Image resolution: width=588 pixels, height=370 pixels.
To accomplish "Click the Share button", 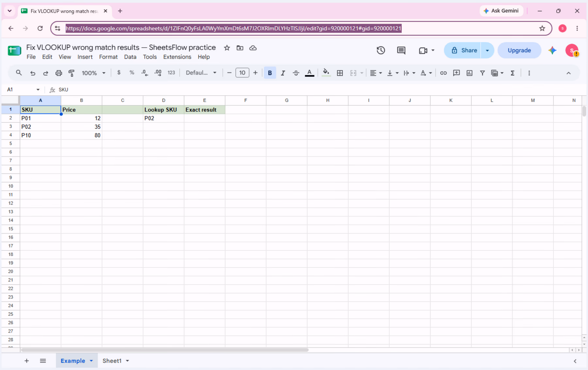I will point(462,50).
